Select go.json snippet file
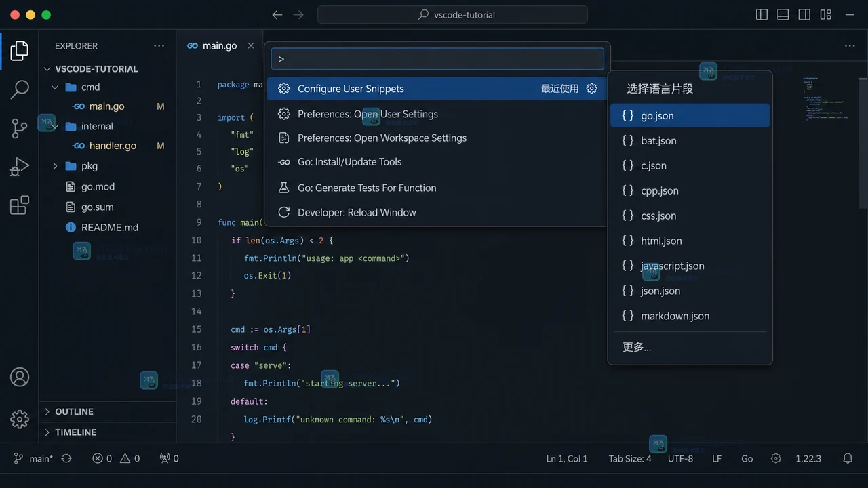This screenshot has height=488, width=868. (x=690, y=115)
